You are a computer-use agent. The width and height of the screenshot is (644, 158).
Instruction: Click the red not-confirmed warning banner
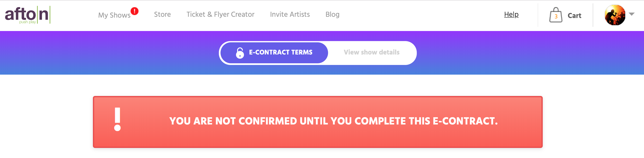pyautogui.click(x=318, y=122)
